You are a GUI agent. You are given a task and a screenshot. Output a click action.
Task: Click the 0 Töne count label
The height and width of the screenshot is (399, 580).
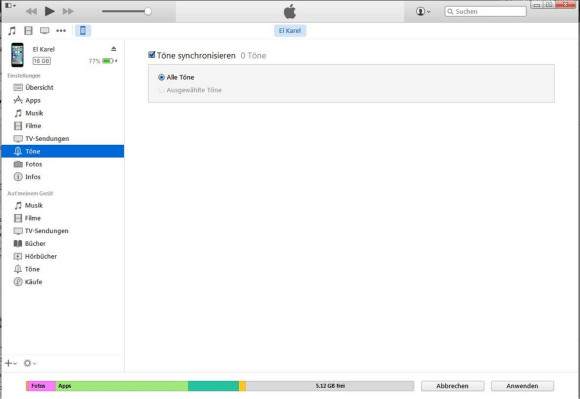point(253,55)
